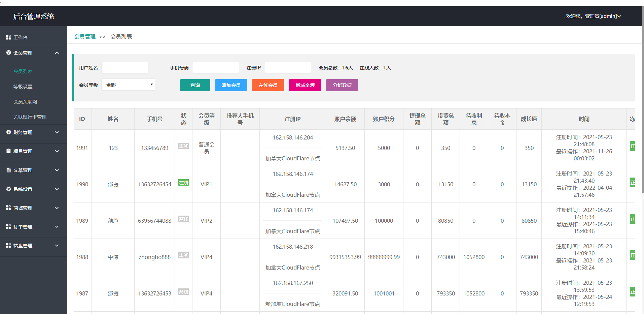Click 新加坡CloudFlare节点 text
The image size is (644, 314).
pos(293,304)
